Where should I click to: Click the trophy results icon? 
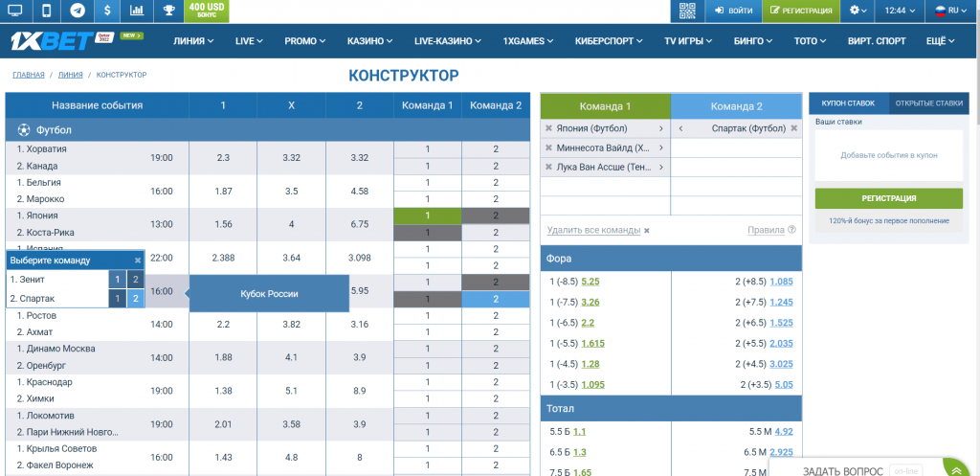point(168,11)
